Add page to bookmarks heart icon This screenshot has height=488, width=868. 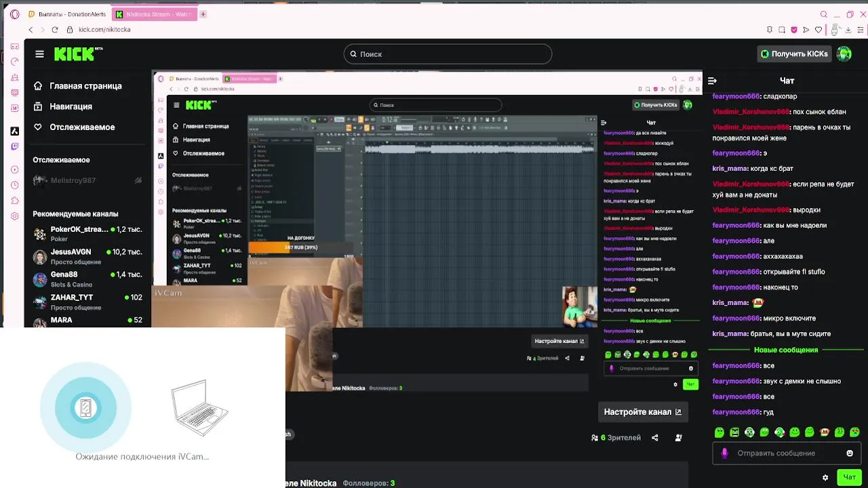pos(818,30)
